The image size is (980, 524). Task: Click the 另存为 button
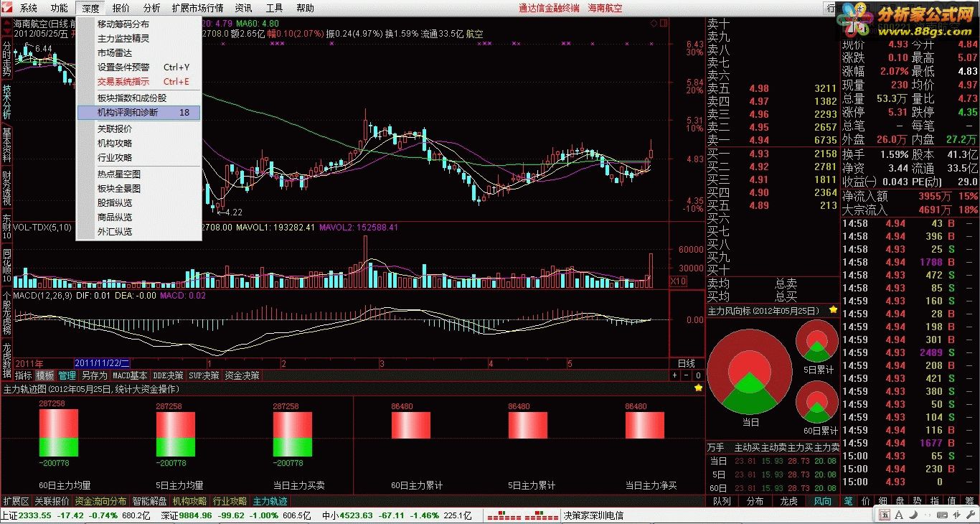tap(94, 375)
